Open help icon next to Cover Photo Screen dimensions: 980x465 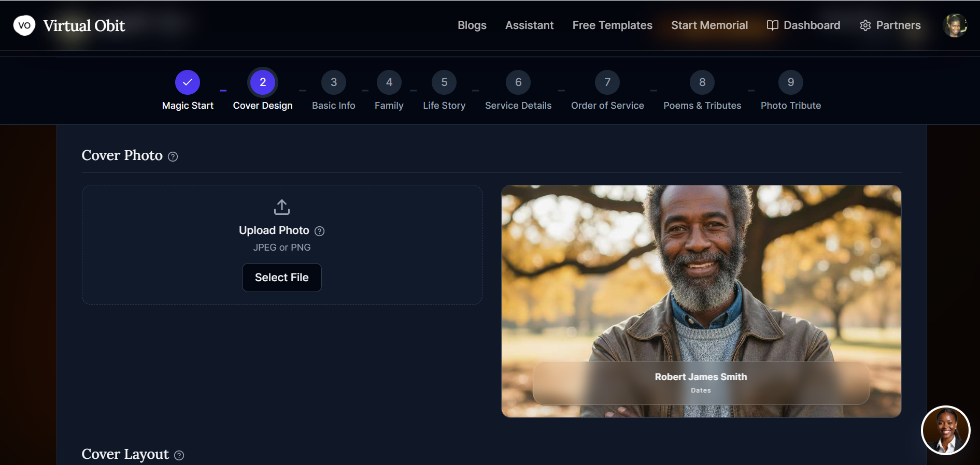click(x=173, y=156)
